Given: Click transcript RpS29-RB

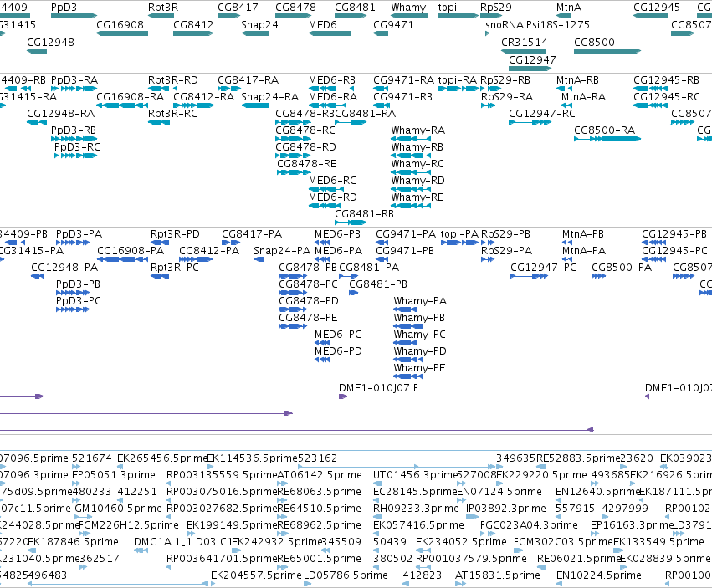Looking at the screenshot, I should click(x=490, y=89).
